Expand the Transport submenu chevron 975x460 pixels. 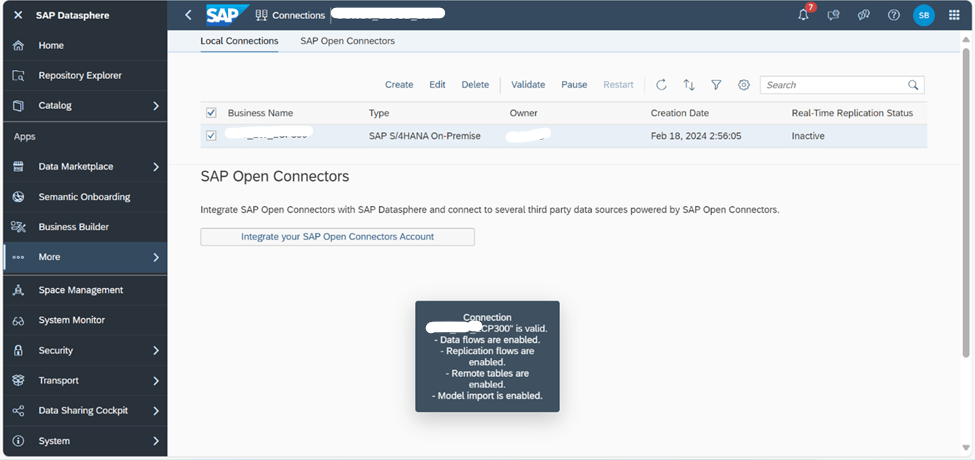[156, 380]
